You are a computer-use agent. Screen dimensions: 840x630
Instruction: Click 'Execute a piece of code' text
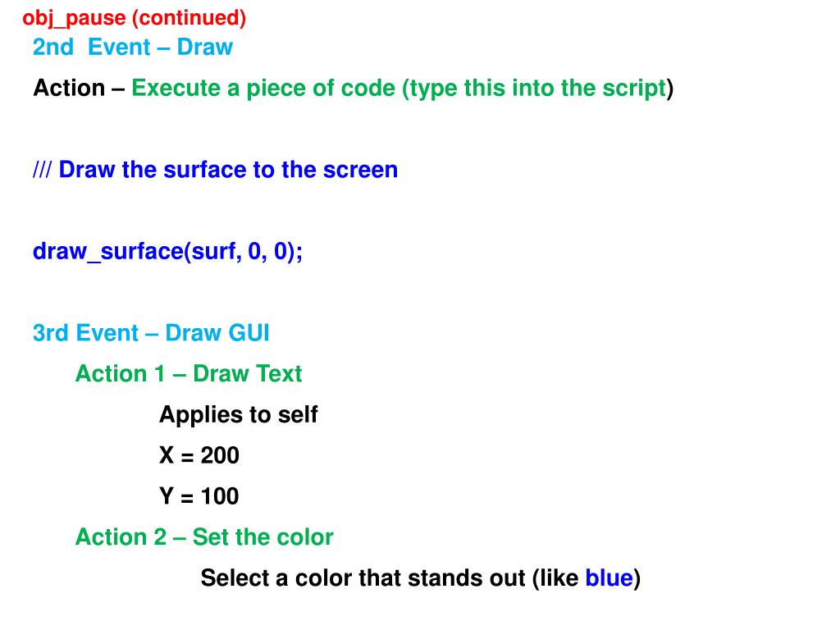[263, 89]
